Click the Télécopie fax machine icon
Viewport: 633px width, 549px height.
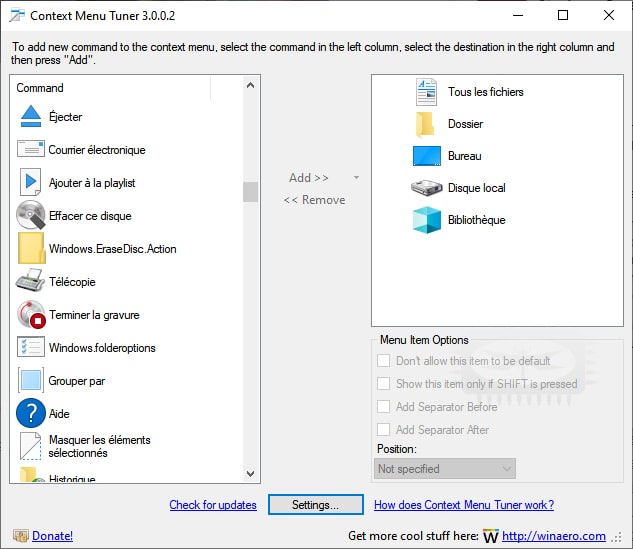30,280
